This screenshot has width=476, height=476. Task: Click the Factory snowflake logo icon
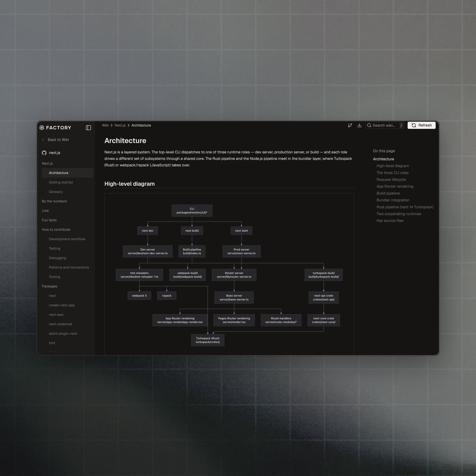pyautogui.click(x=42, y=128)
